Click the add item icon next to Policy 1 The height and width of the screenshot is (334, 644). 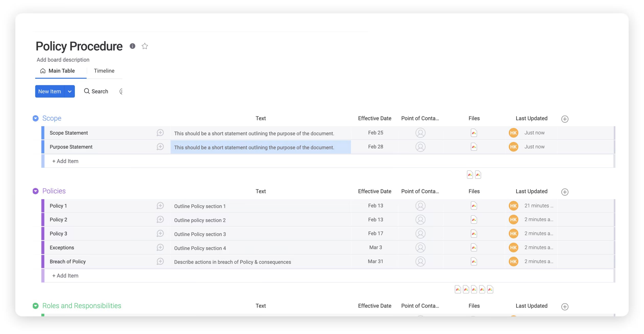pyautogui.click(x=160, y=206)
